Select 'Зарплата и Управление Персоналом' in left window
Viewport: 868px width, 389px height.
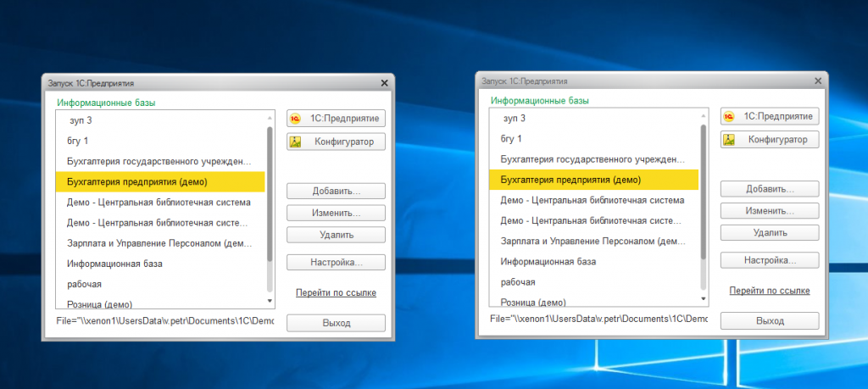click(x=160, y=243)
